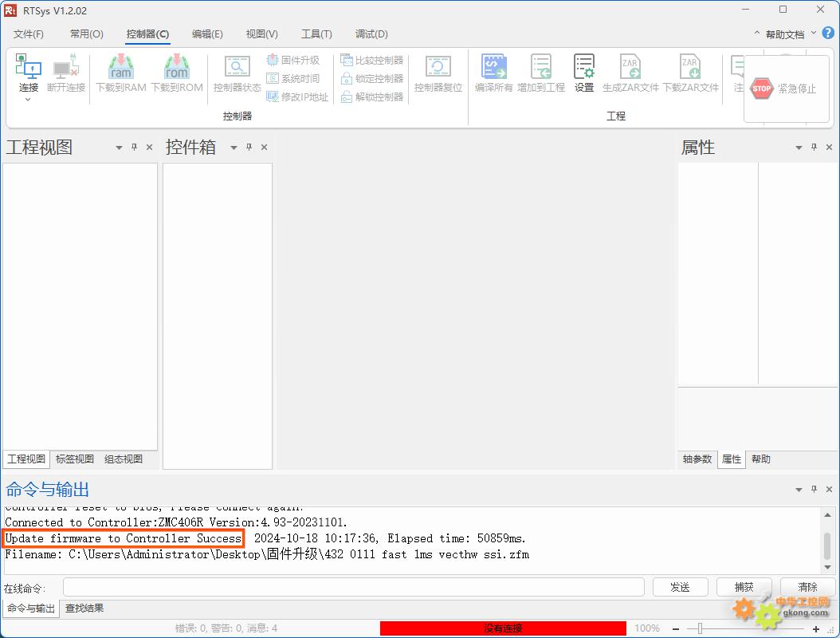Click the 编译所有 (compile all) icon
The width and height of the screenshot is (840, 638).
(493, 66)
